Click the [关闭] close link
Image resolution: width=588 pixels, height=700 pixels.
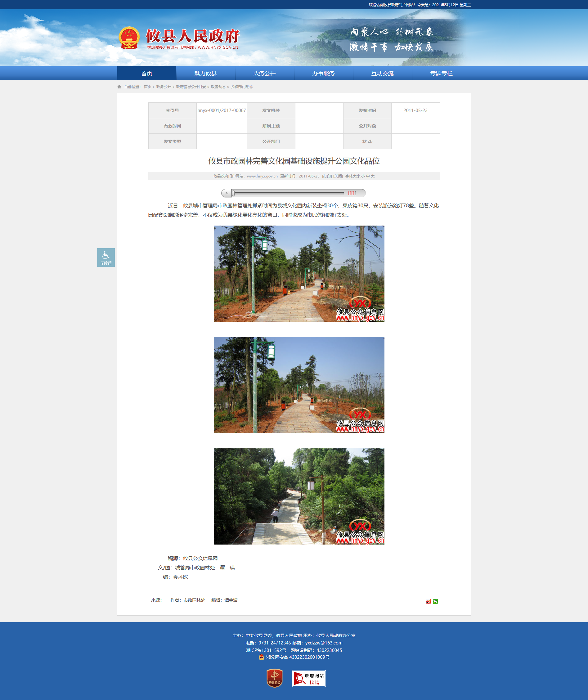(338, 176)
